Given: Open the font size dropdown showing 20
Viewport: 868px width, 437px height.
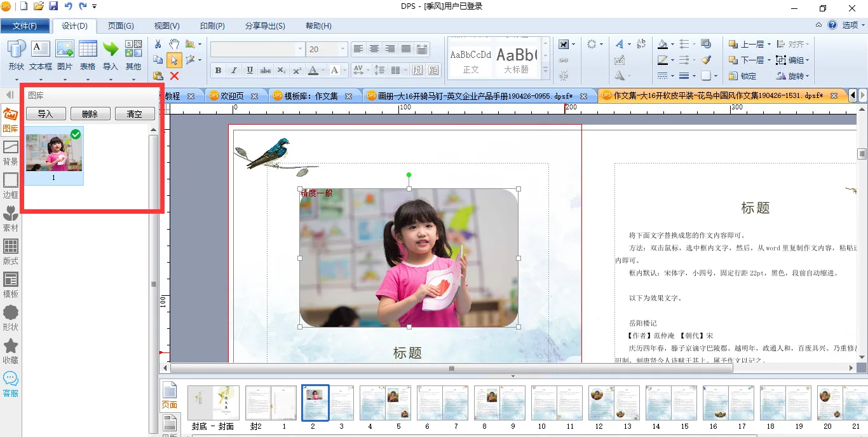Looking at the screenshot, I should tap(342, 49).
